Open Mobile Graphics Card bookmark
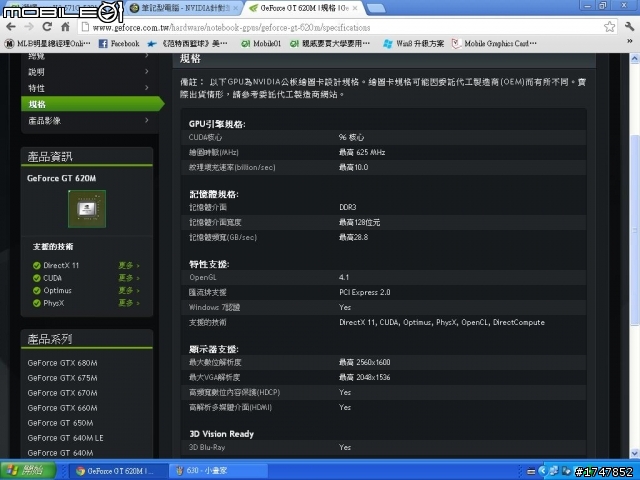The height and width of the screenshot is (480, 640). pos(494,43)
